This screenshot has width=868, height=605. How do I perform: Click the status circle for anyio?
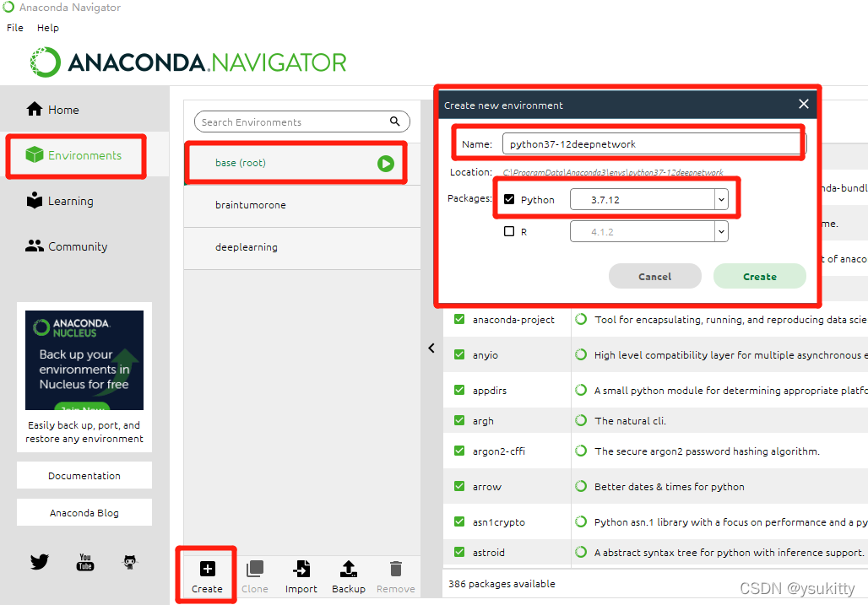tap(581, 354)
